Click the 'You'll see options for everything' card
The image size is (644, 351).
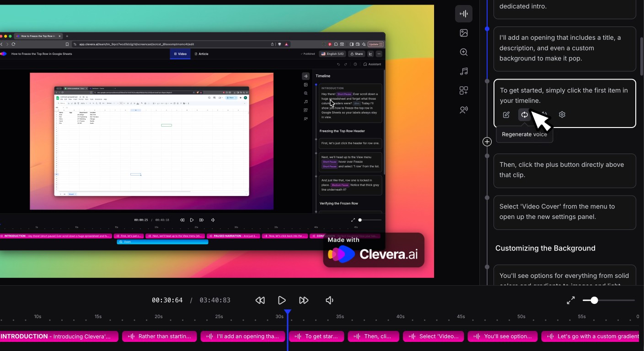564,275
